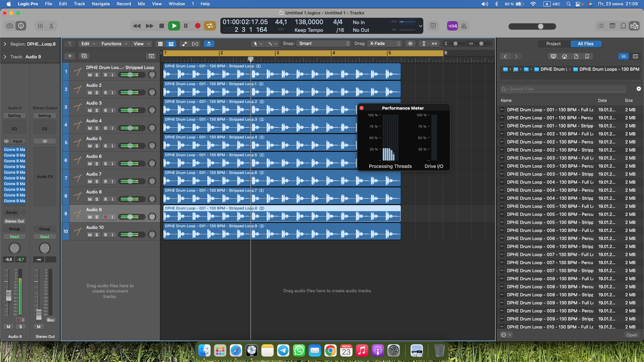
Task: Open the View dropdown in tracks area
Action: [x=142, y=44]
